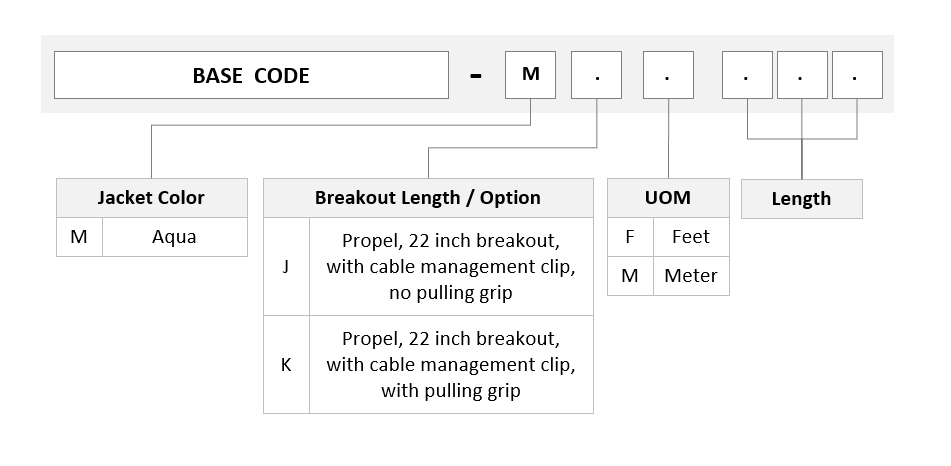Select option code K

click(286, 365)
